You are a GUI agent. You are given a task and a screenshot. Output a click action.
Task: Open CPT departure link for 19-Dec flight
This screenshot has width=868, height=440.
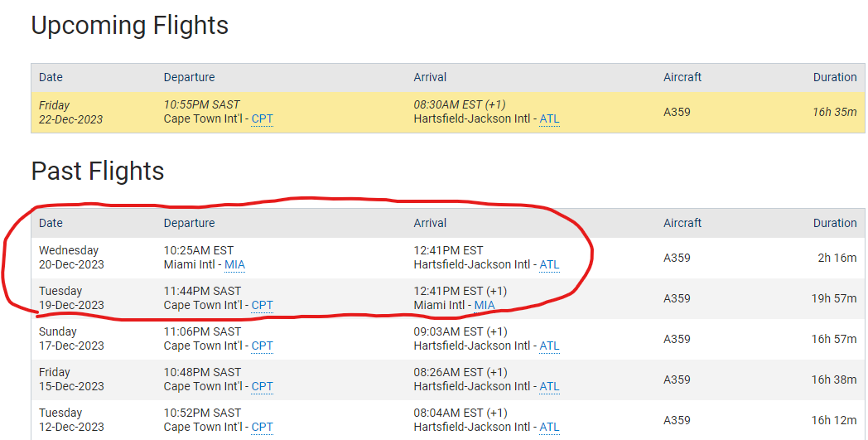(x=262, y=306)
